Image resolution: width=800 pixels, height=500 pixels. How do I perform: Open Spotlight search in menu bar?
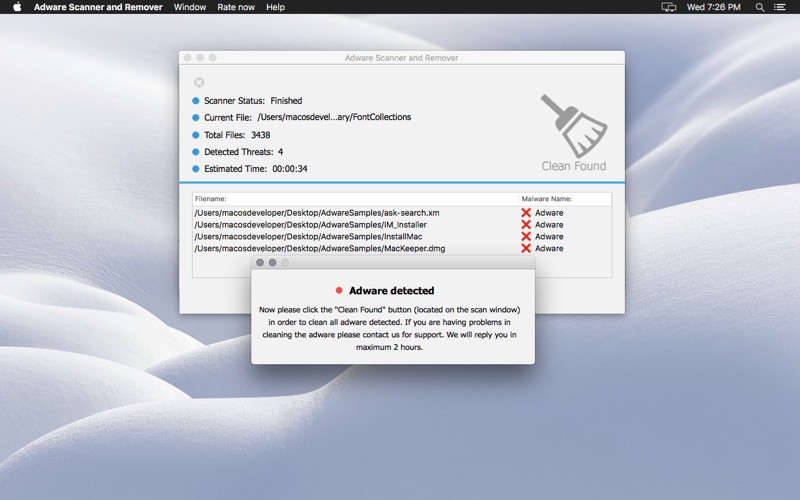[x=760, y=7]
